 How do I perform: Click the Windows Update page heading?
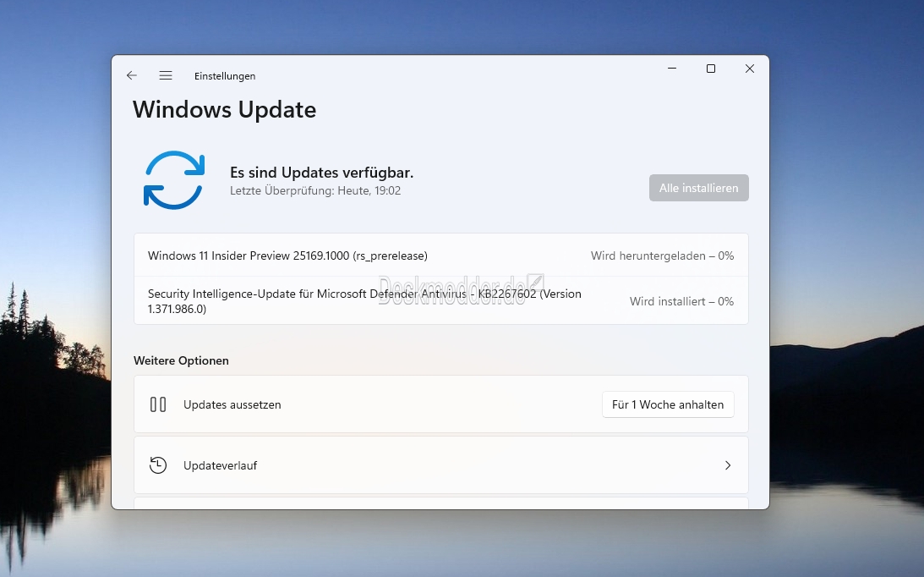click(225, 110)
